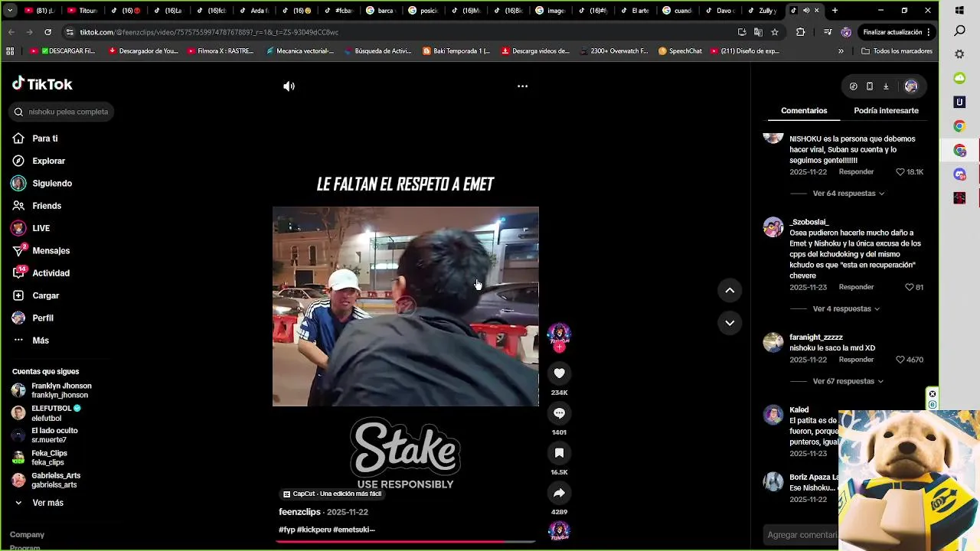
Task: Click the download app icon in top pill
Action: click(x=886, y=86)
